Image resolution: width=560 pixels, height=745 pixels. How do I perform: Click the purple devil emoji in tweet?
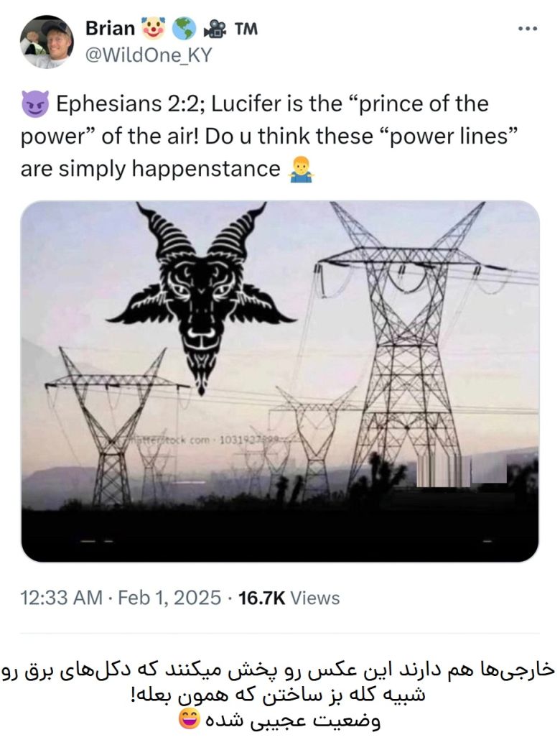pyautogui.click(x=35, y=105)
